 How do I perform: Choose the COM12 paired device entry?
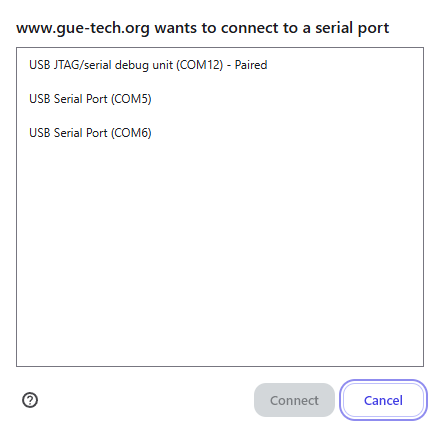(220, 65)
